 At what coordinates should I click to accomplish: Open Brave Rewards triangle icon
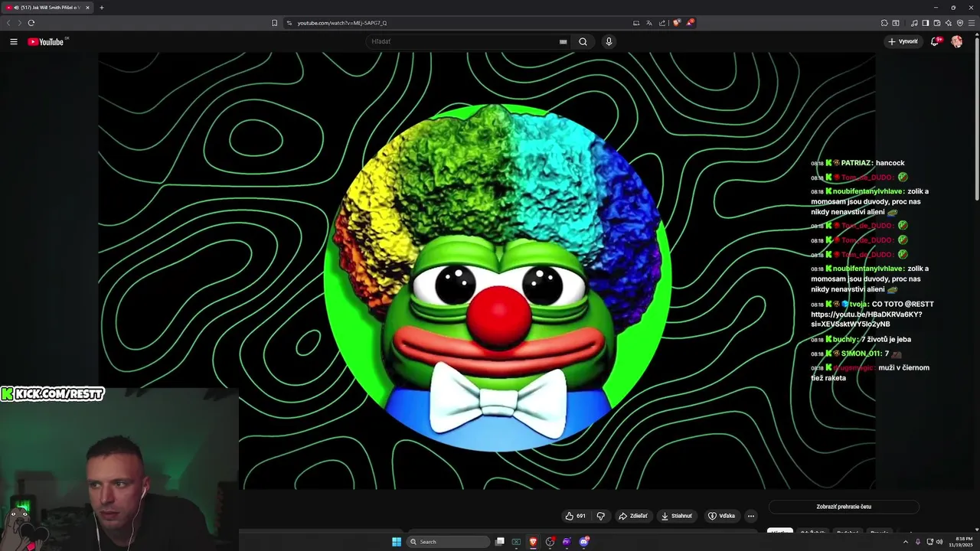coord(690,23)
